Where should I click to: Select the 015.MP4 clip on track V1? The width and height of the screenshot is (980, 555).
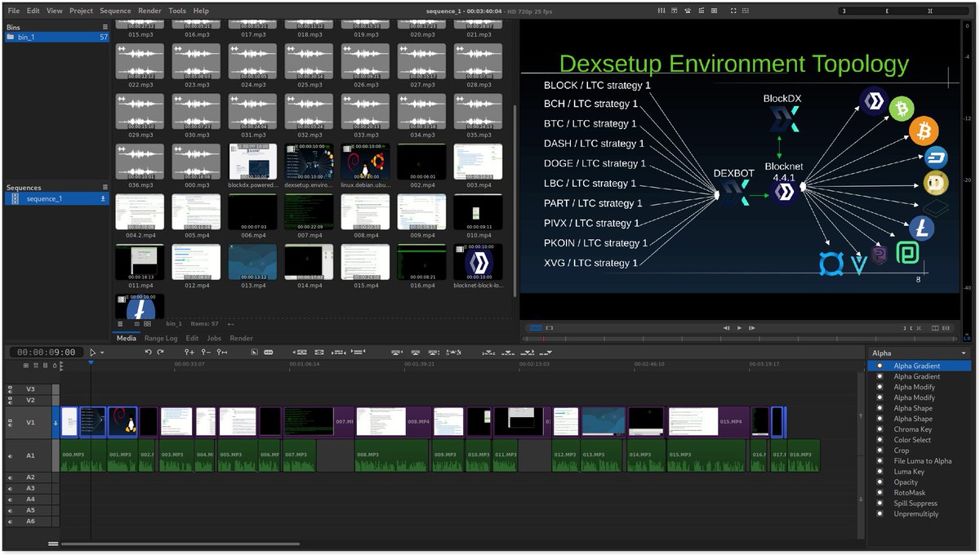pyautogui.click(x=708, y=422)
